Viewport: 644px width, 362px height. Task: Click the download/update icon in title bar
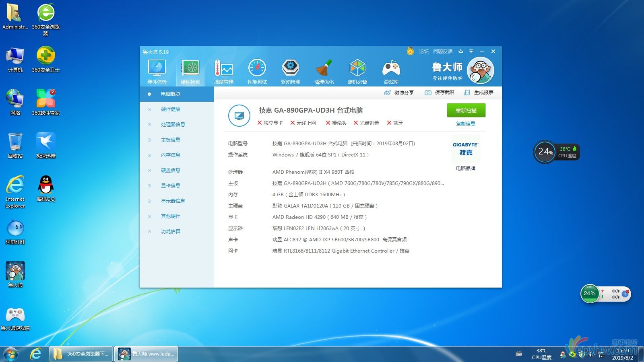pyautogui.click(x=461, y=51)
